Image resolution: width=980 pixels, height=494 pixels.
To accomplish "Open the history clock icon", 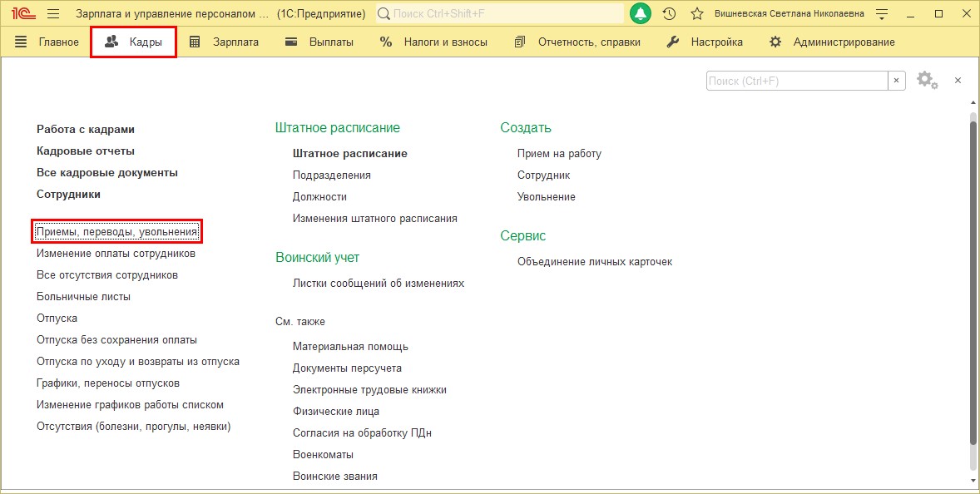I will tap(670, 14).
